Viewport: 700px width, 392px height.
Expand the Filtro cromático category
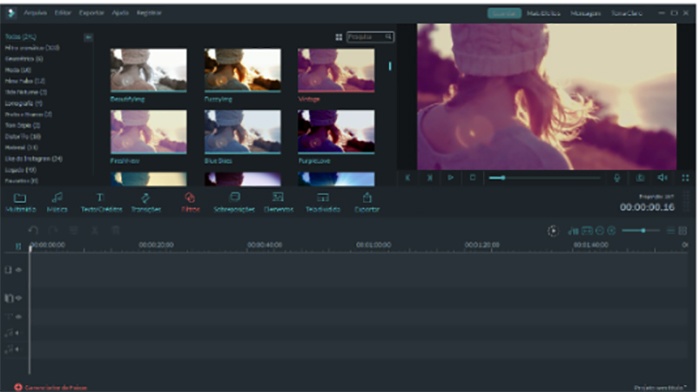[32, 48]
